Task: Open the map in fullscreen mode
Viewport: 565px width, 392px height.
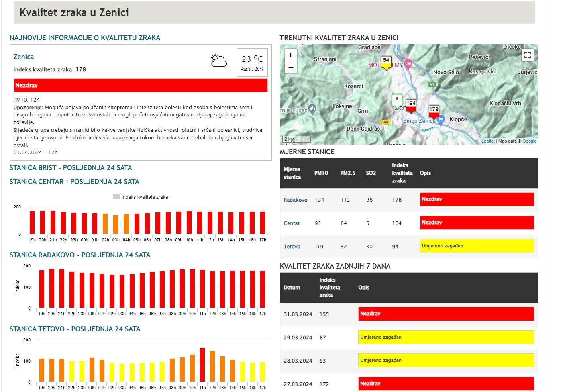Action: click(527, 55)
